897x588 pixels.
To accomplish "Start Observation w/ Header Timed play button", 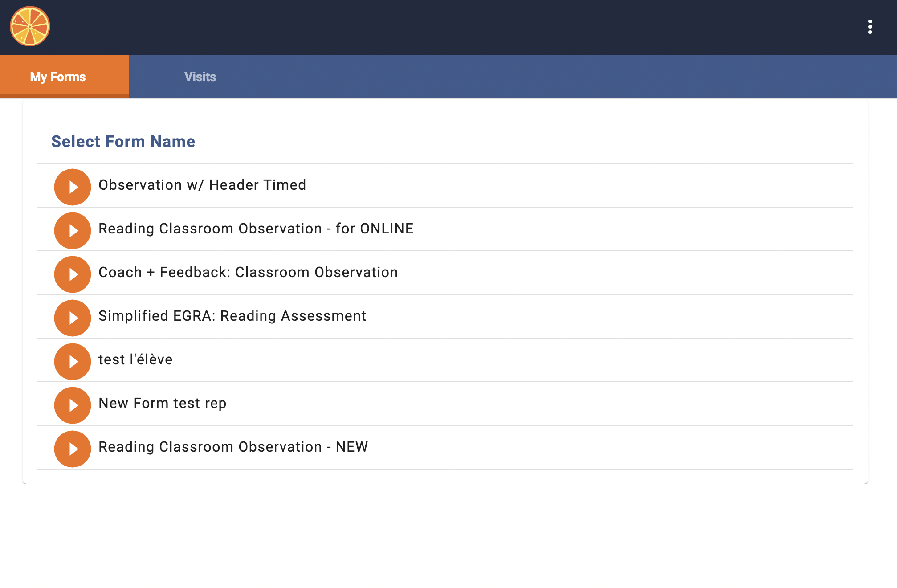I will click(x=73, y=187).
